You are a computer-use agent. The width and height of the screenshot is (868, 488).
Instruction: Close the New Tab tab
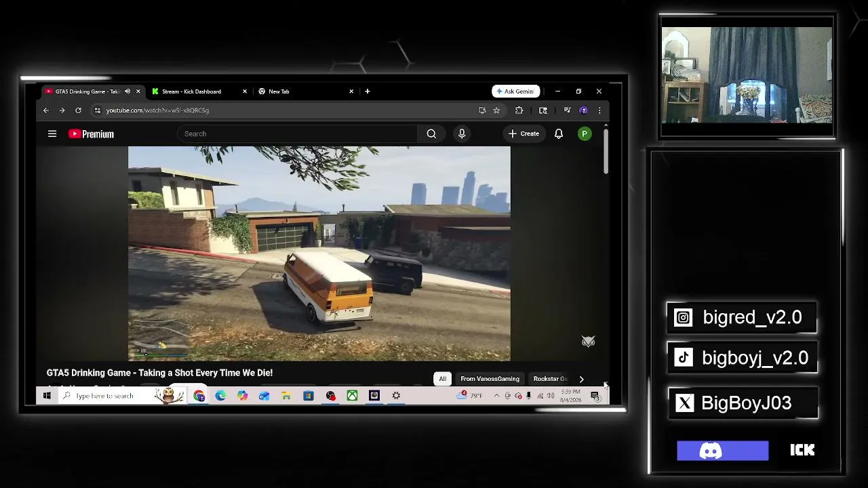(x=351, y=91)
